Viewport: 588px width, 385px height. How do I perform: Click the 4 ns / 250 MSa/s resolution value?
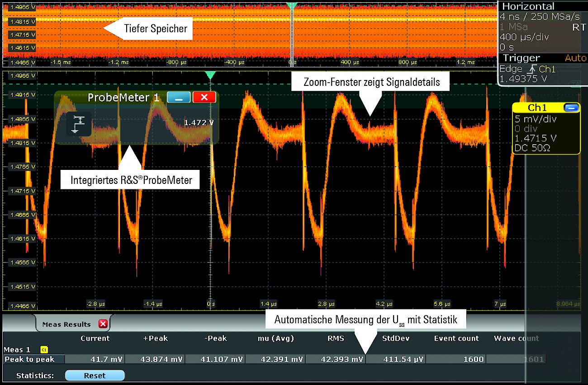(x=539, y=17)
